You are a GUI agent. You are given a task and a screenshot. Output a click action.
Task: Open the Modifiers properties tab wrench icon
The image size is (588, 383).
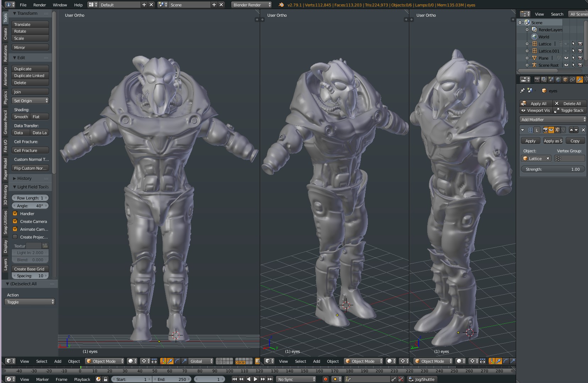(x=579, y=80)
